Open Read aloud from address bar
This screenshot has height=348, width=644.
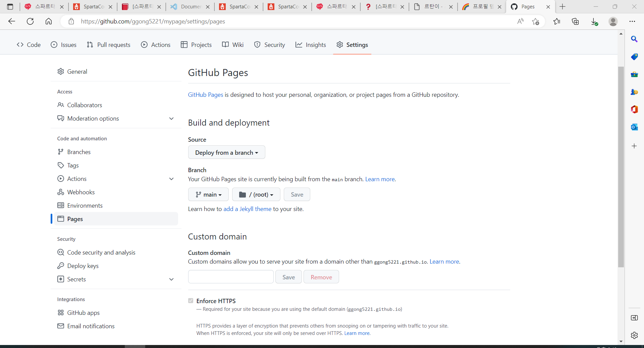(x=521, y=21)
